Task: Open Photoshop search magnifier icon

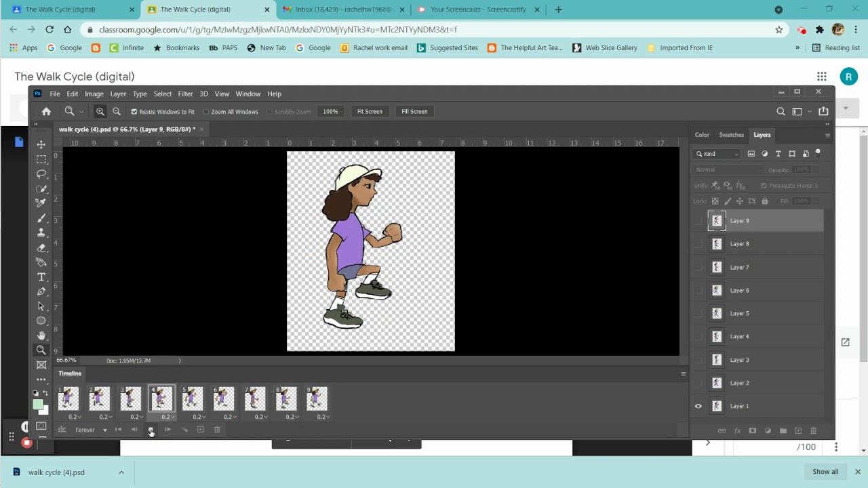Action: [781, 111]
